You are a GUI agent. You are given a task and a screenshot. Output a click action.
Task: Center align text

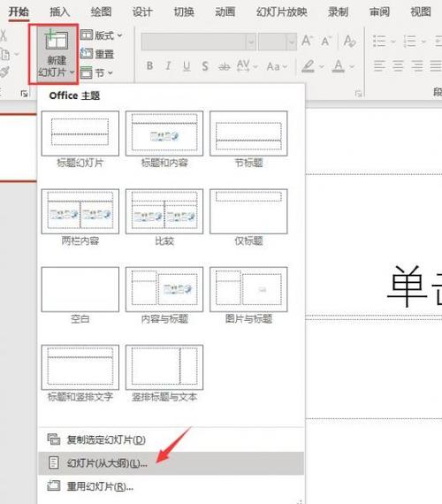point(398,66)
